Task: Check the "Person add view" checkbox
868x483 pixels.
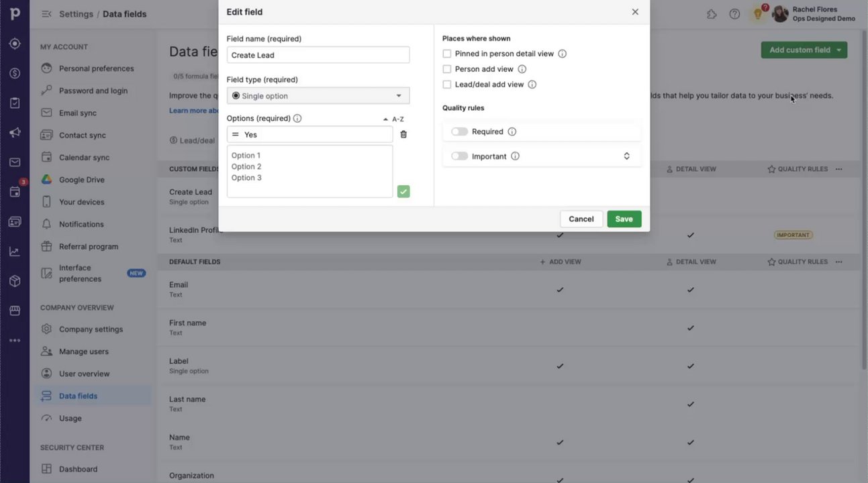Action: (447, 69)
